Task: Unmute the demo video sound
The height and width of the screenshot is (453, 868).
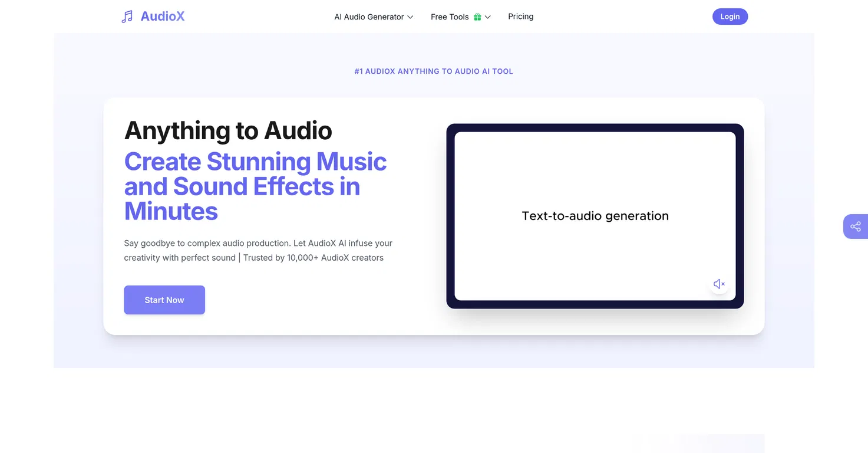Action: click(719, 284)
